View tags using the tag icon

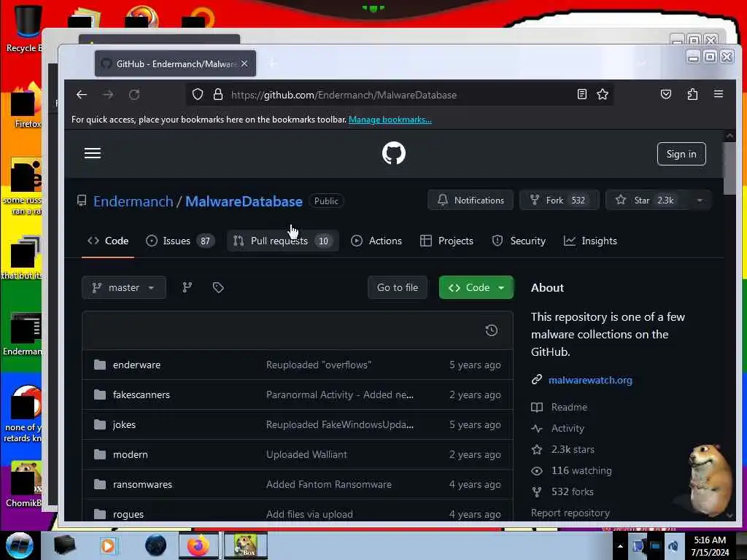(x=218, y=287)
